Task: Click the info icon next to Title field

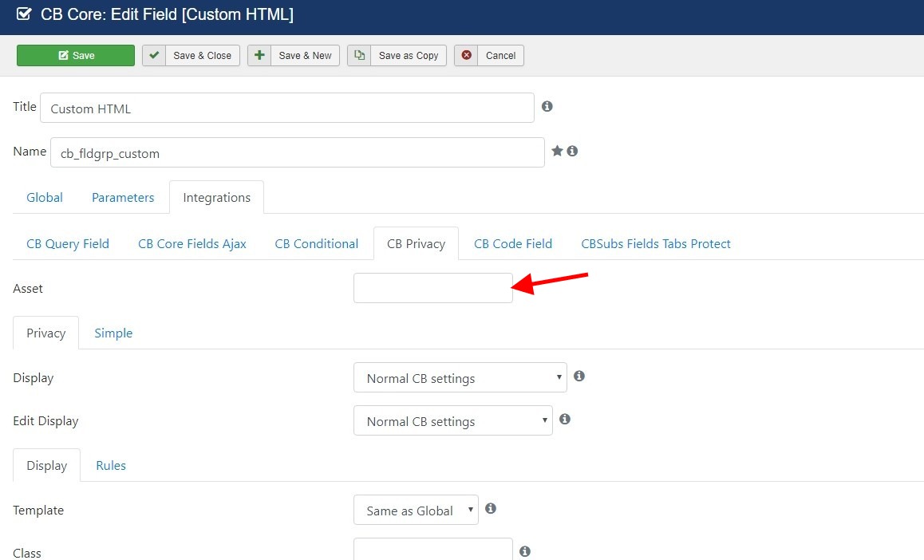Action: pos(547,107)
